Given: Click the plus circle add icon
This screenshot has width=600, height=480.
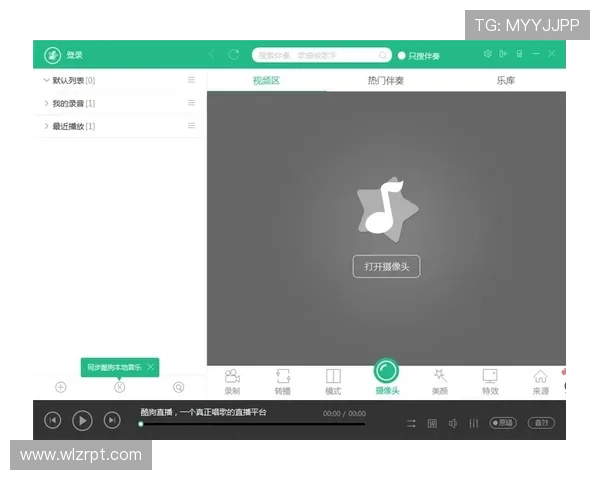Looking at the screenshot, I should 61,387.
